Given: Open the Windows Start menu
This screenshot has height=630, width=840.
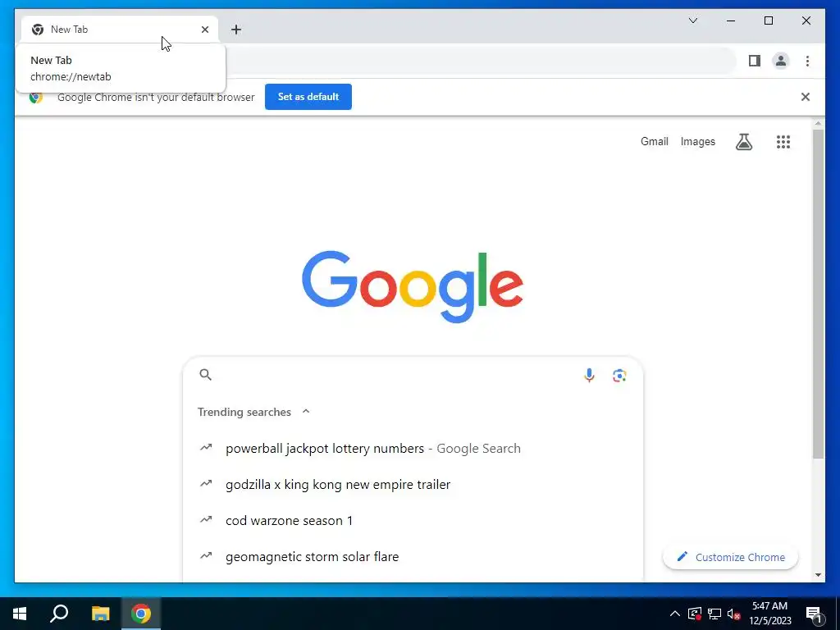Looking at the screenshot, I should point(20,614).
